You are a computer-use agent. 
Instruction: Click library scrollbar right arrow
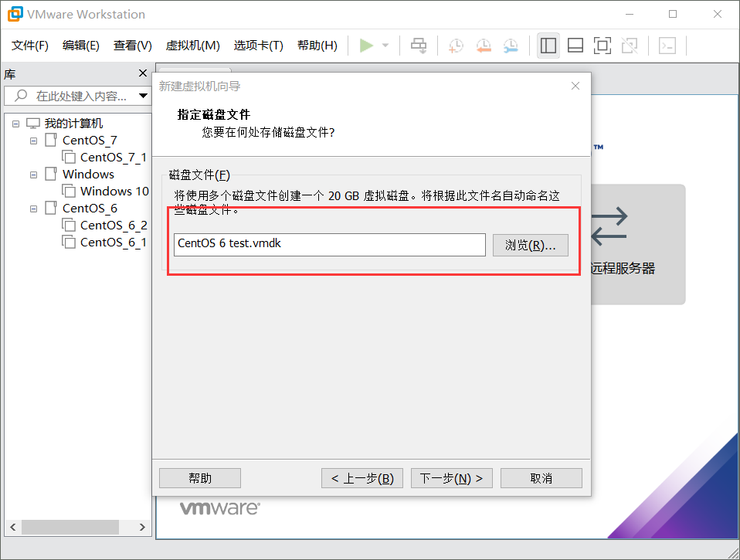point(142,527)
